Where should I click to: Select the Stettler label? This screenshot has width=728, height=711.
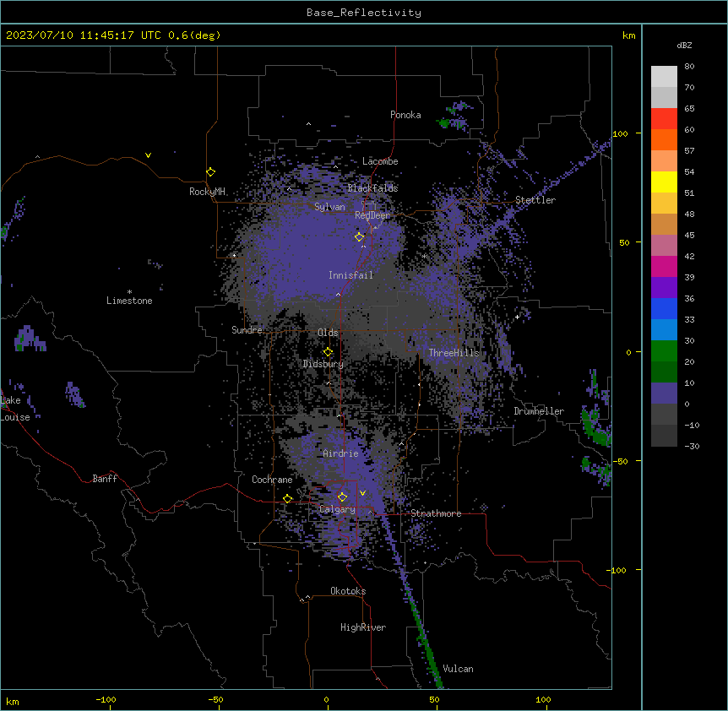click(535, 200)
